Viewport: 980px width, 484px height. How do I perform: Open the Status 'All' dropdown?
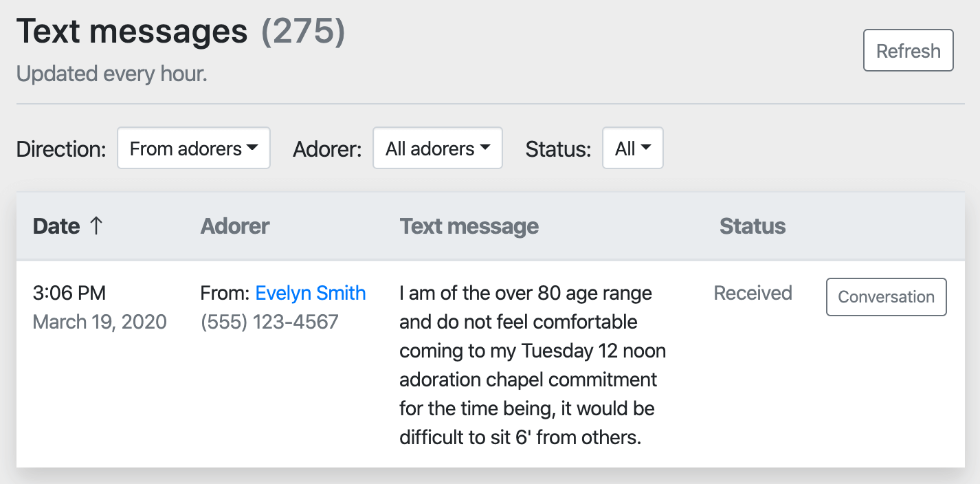[632, 148]
